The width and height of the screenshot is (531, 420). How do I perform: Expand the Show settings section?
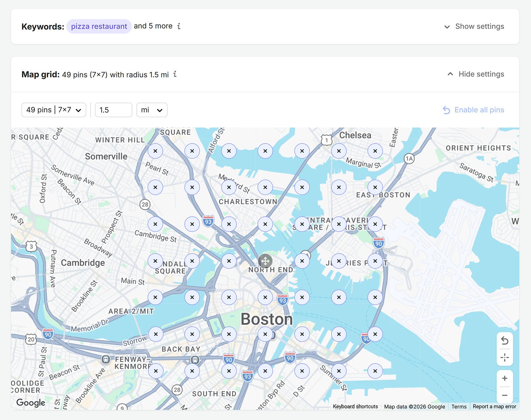(474, 26)
